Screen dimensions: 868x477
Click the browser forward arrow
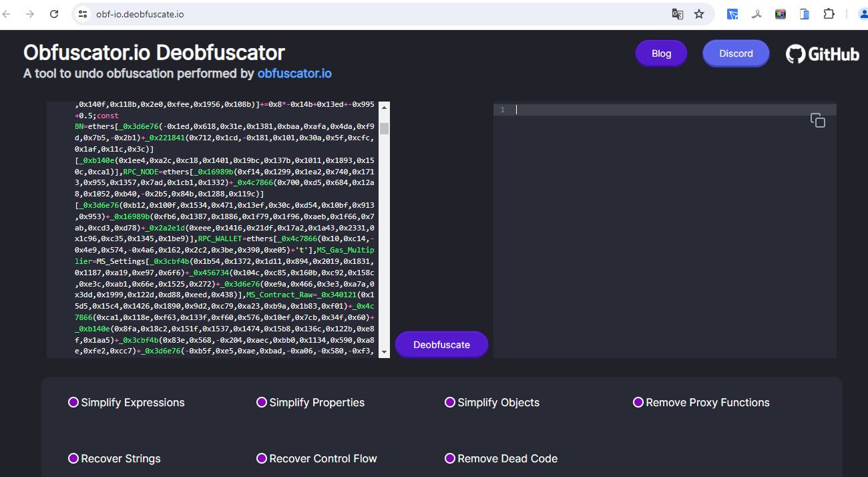[x=29, y=13]
